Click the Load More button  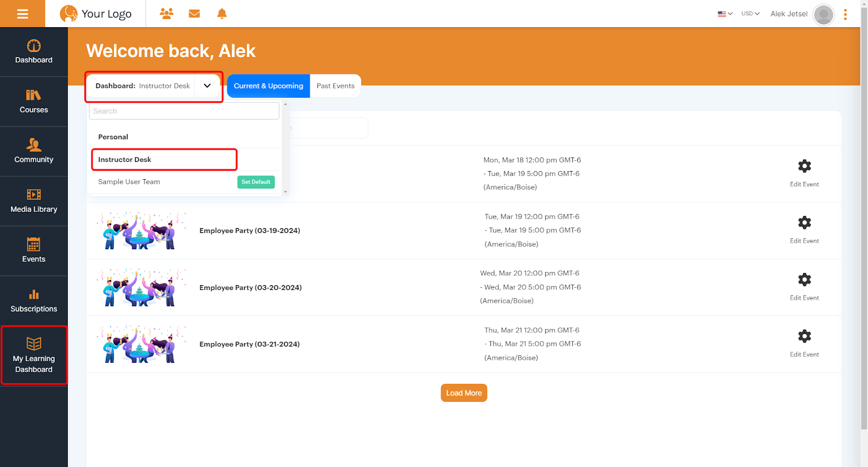pos(464,393)
